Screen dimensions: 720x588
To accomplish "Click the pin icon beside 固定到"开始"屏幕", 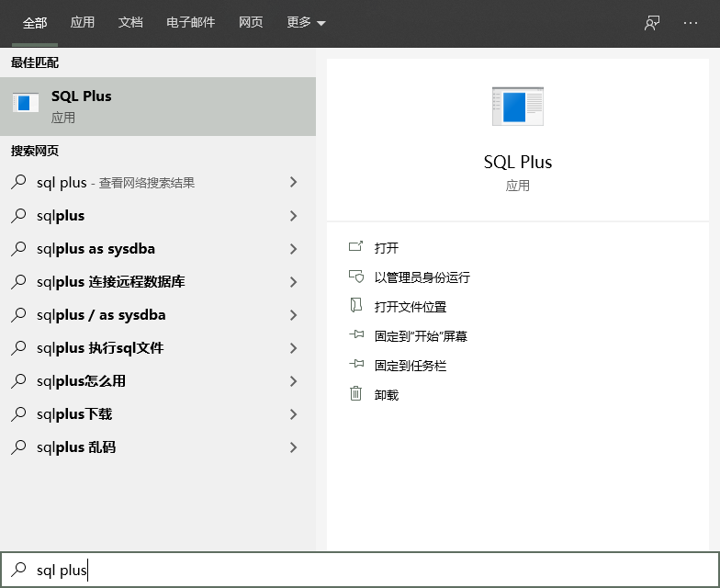I will click(x=356, y=334).
